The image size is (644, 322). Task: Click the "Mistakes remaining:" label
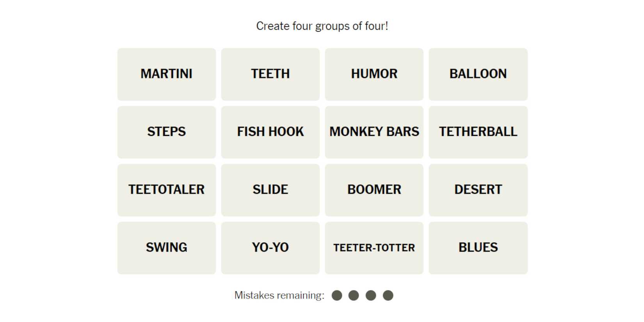[x=279, y=295]
